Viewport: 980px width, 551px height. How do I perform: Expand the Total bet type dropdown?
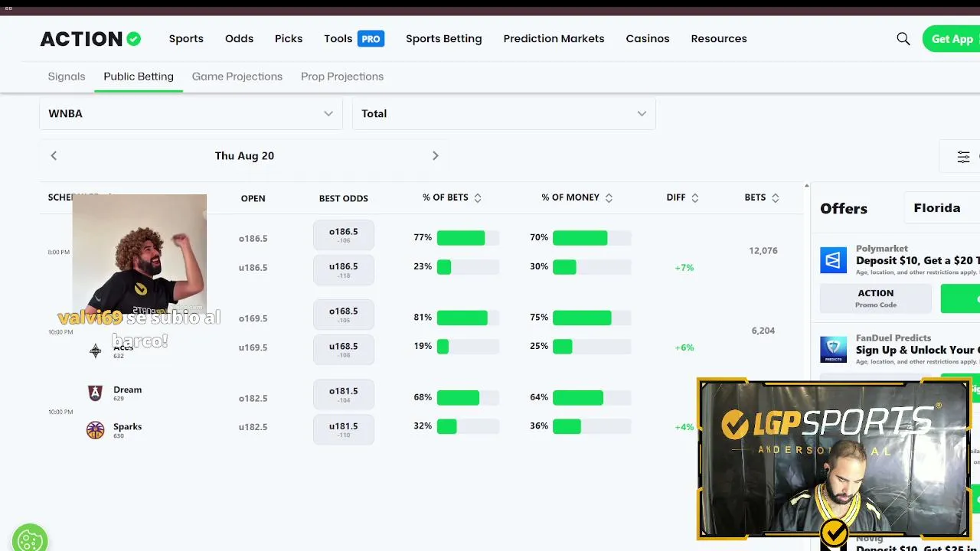(504, 113)
